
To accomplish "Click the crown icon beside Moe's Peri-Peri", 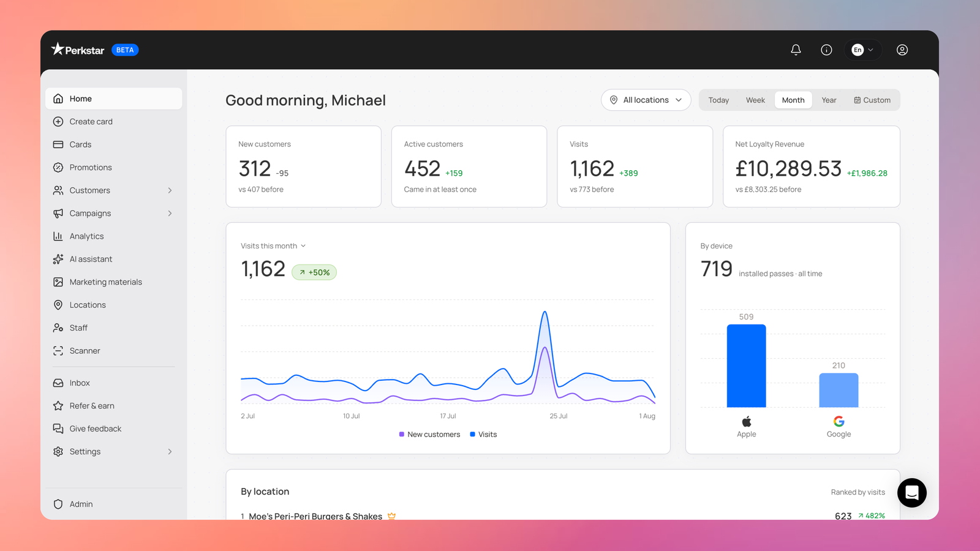I will (x=391, y=516).
